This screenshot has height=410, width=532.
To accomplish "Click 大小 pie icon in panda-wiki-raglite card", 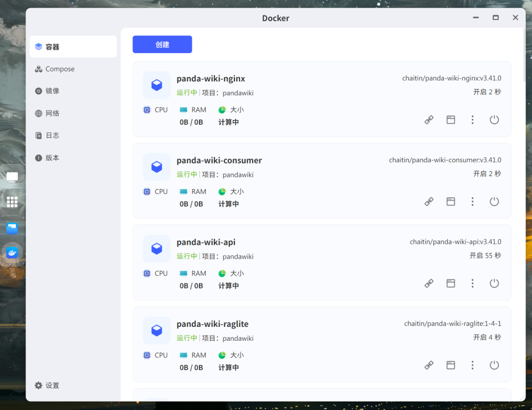I will (x=222, y=355).
